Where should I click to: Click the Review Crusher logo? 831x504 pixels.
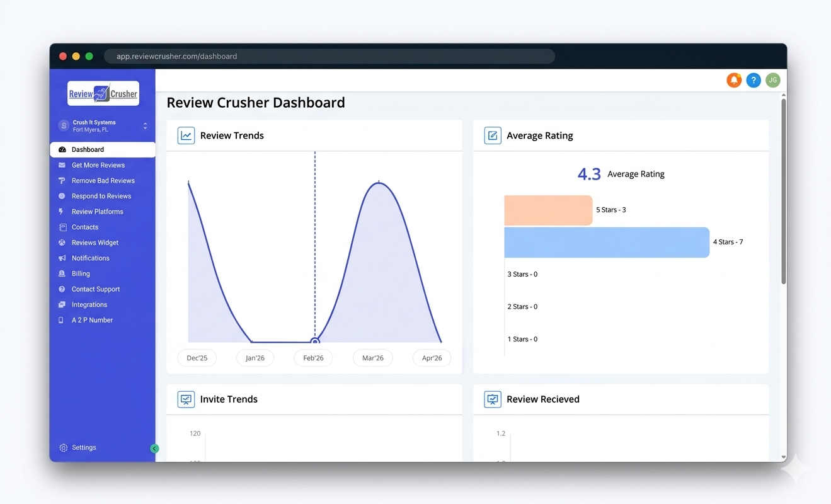click(x=103, y=93)
